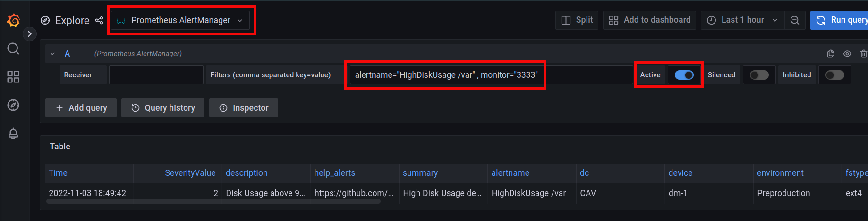
Task: Toggle query visibility with the eye icon
Action: [847, 54]
